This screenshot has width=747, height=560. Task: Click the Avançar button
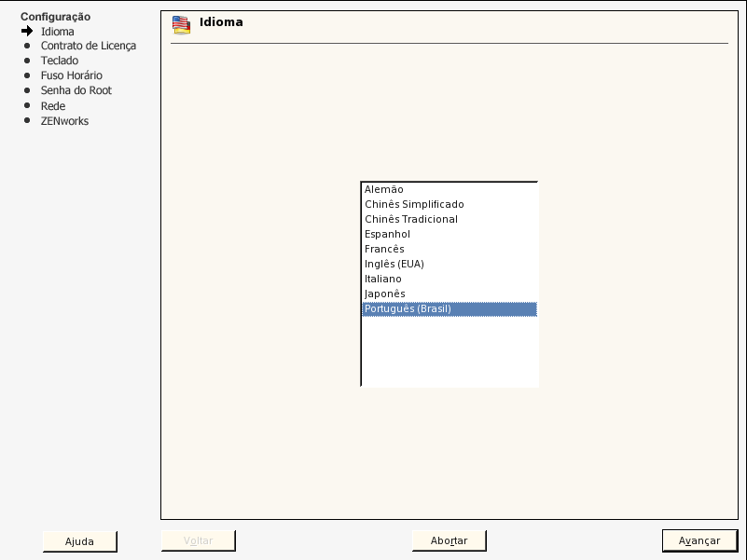pos(699,540)
